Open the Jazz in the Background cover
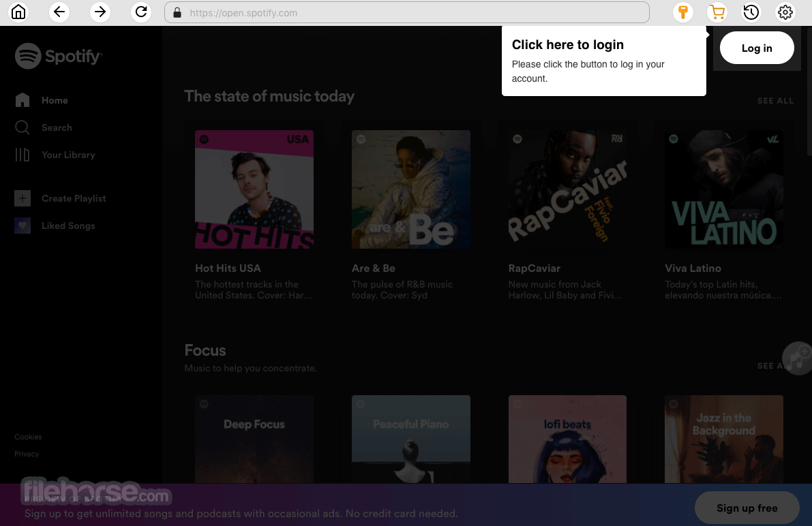Viewport: 812px width, 526px height. point(724,439)
